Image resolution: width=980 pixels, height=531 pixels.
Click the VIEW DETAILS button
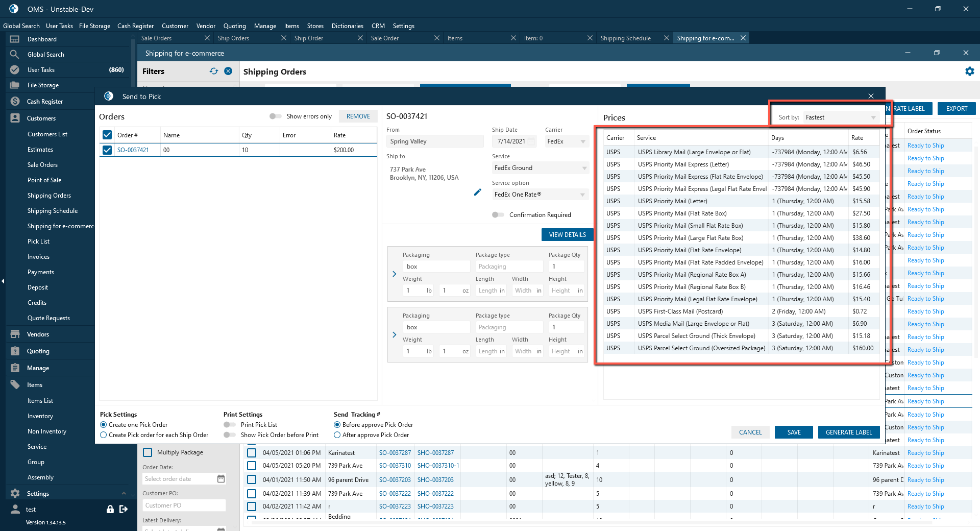[567, 235]
